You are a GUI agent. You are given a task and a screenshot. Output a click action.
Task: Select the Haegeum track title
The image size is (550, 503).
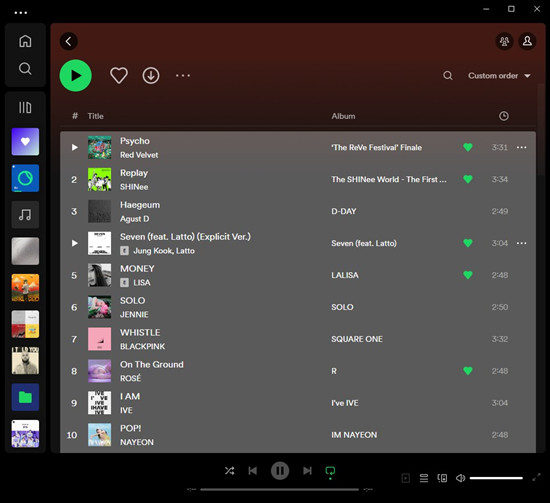140,205
